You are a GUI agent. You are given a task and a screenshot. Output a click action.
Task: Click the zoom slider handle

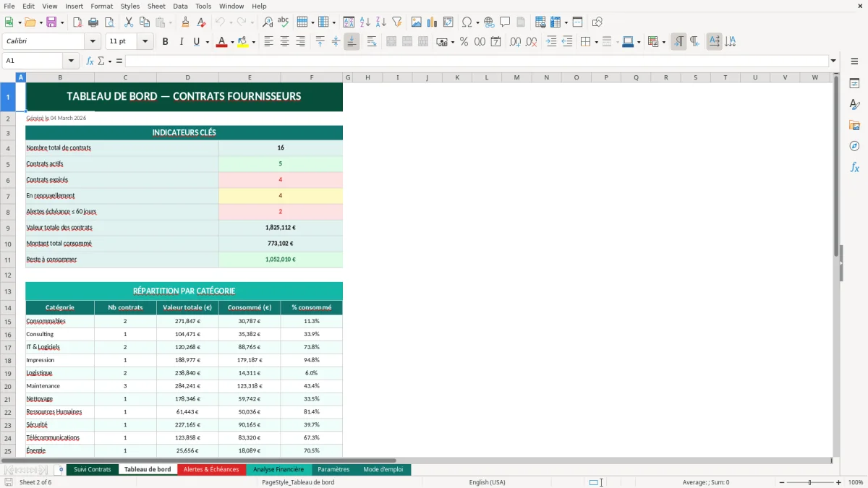pos(810,482)
